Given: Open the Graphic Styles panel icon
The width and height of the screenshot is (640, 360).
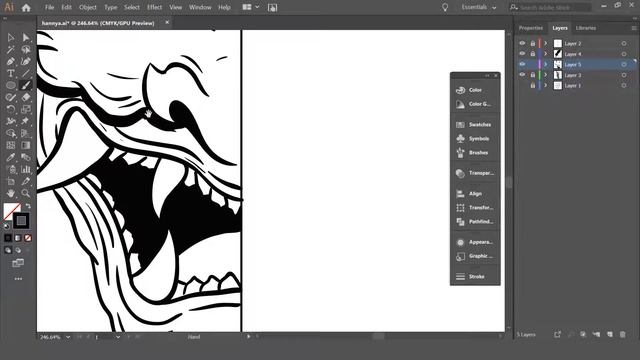Looking at the screenshot, I should pos(460,256).
